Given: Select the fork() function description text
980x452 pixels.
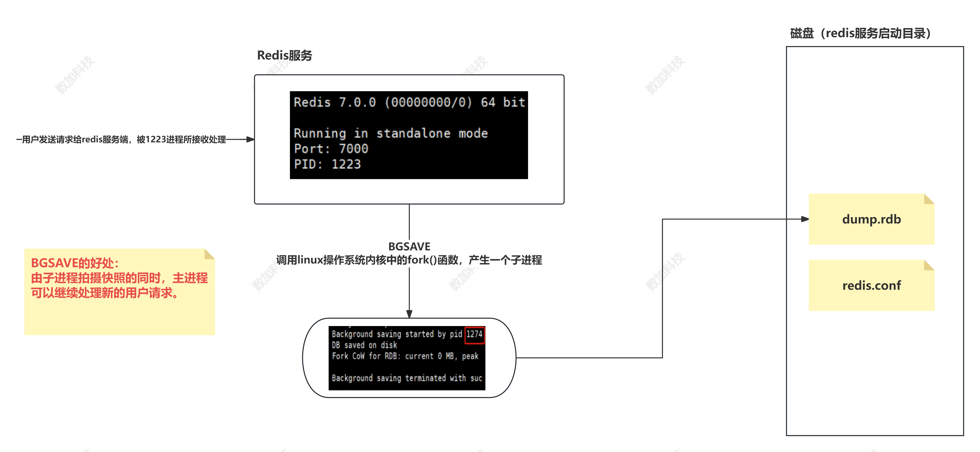Looking at the screenshot, I should coord(409,260).
